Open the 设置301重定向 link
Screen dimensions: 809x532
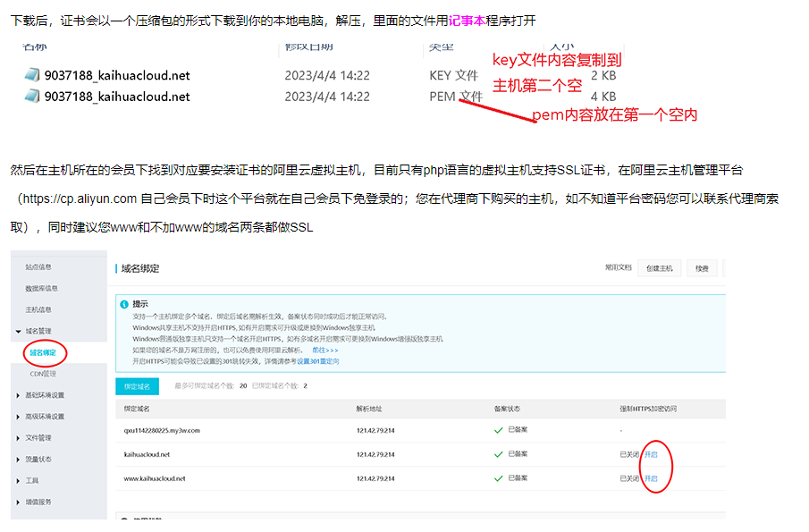(x=317, y=361)
